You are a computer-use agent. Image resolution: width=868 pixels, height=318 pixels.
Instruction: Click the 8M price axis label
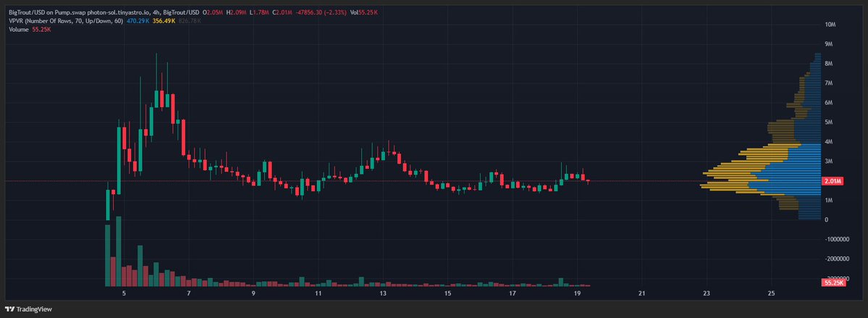(x=829, y=64)
